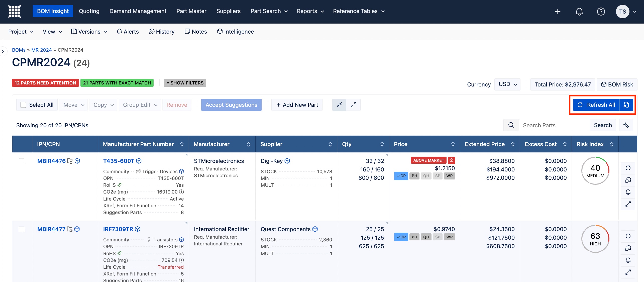The image size is (644, 282).
Task: Click the red cube icon next to ABOVE MARKET
Action: (451, 160)
